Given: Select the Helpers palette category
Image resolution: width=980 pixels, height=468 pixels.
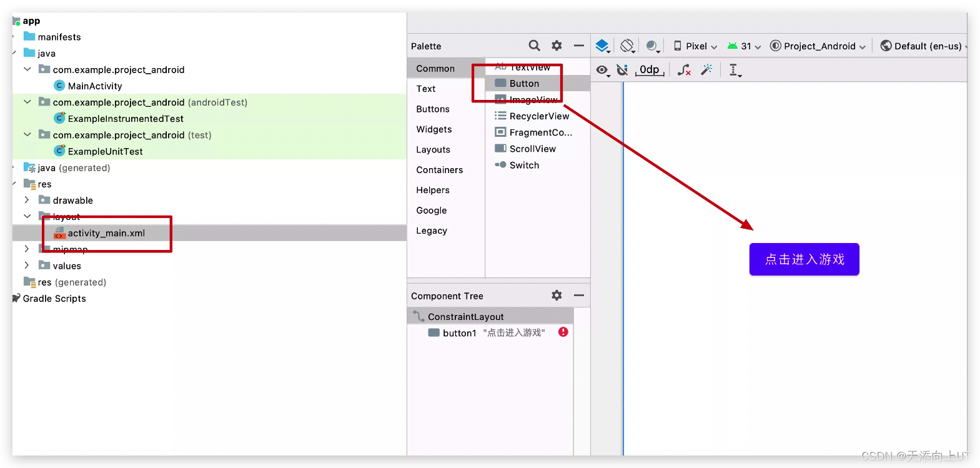Looking at the screenshot, I should coord(446,191).
